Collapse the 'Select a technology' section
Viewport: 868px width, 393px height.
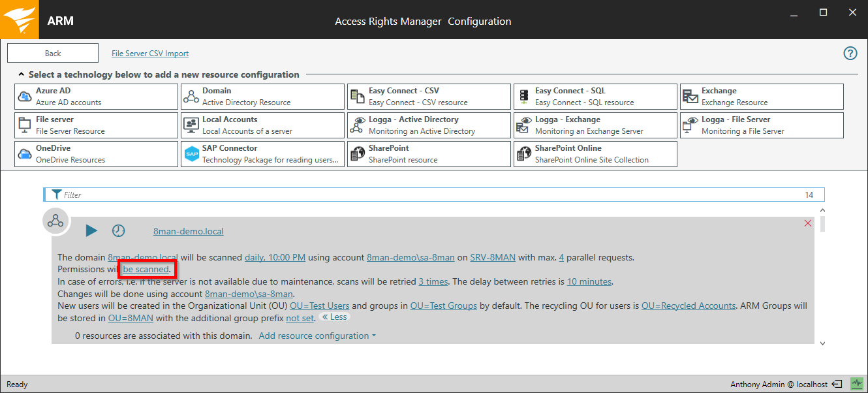[22, 74]
